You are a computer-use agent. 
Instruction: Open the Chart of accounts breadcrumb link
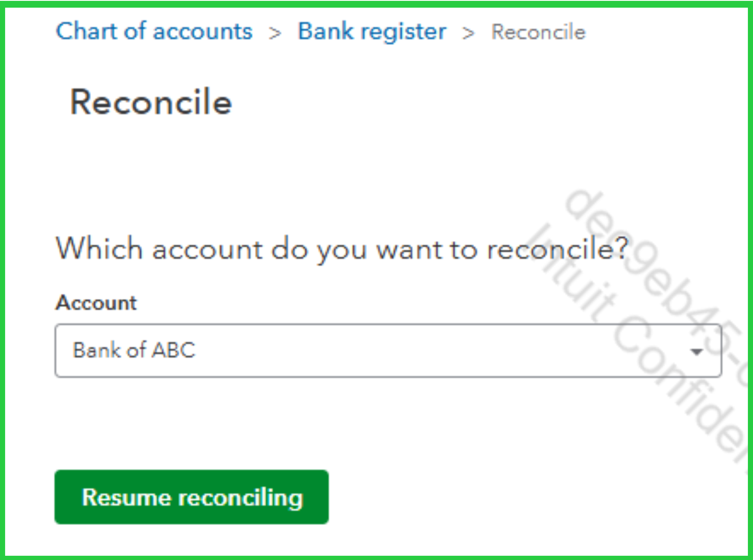point(154,31)
